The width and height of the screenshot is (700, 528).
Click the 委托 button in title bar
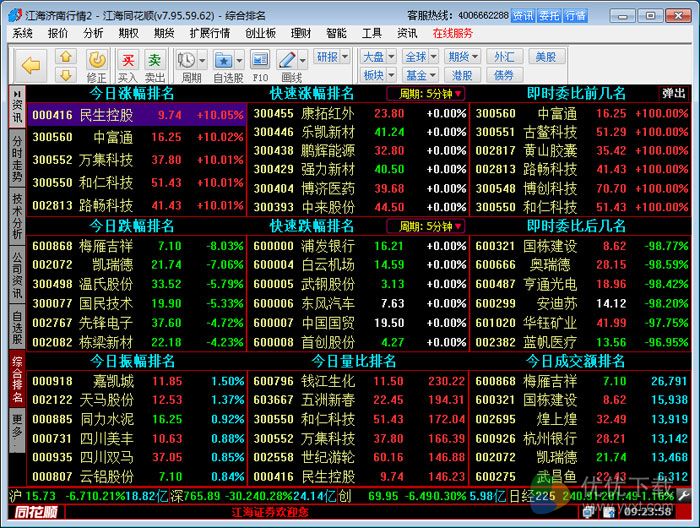(x=549, y=16)
